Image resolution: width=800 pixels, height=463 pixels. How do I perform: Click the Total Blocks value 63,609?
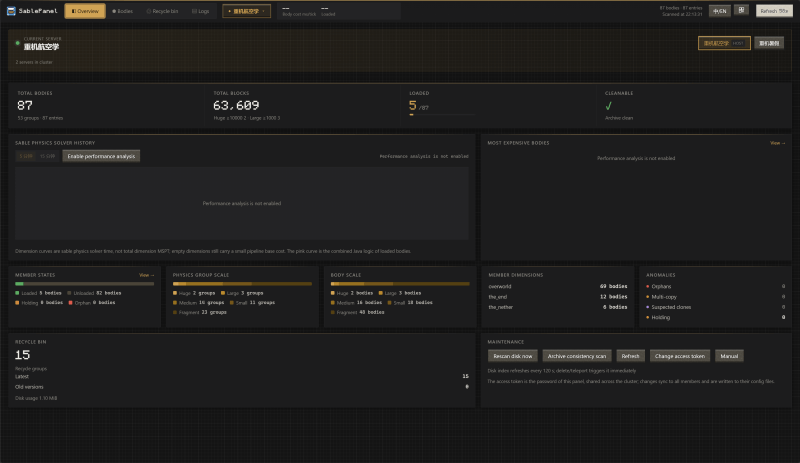[x=236, y=106]
